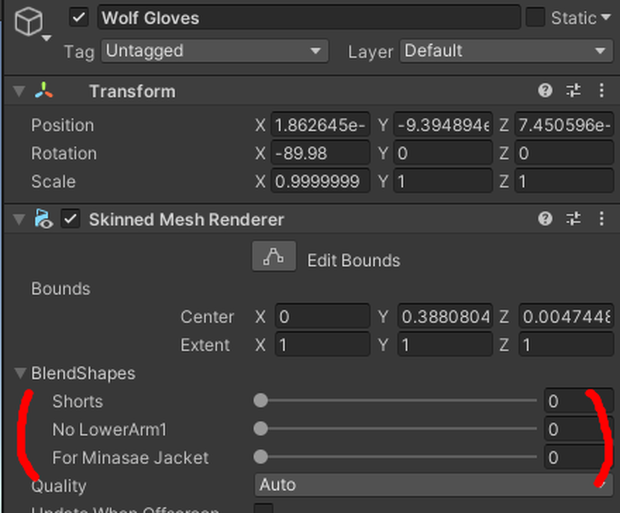Collapse the Transform component foldout
Image resolution: width=620 pixels, height=513 pixels.
[x=19, y=91]
